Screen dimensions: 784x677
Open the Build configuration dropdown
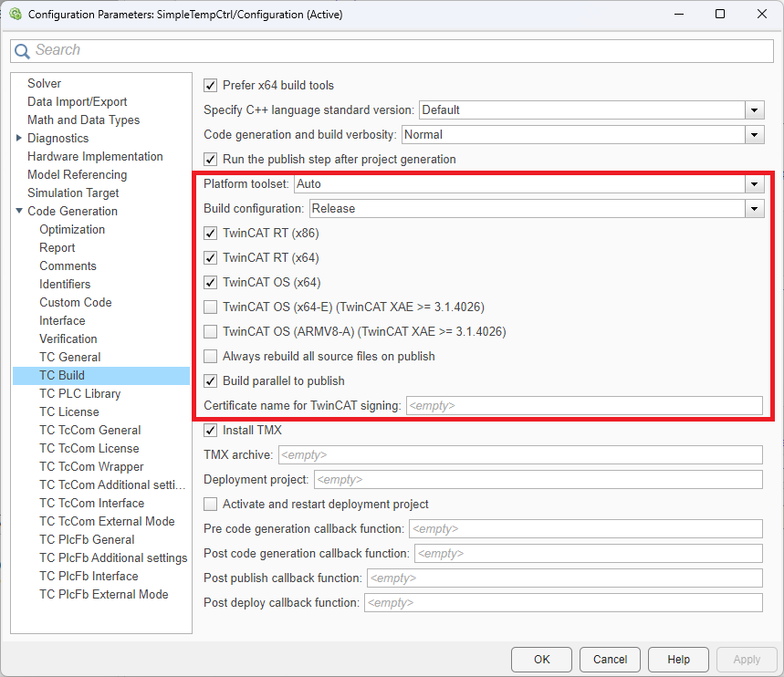click(755, 208)
